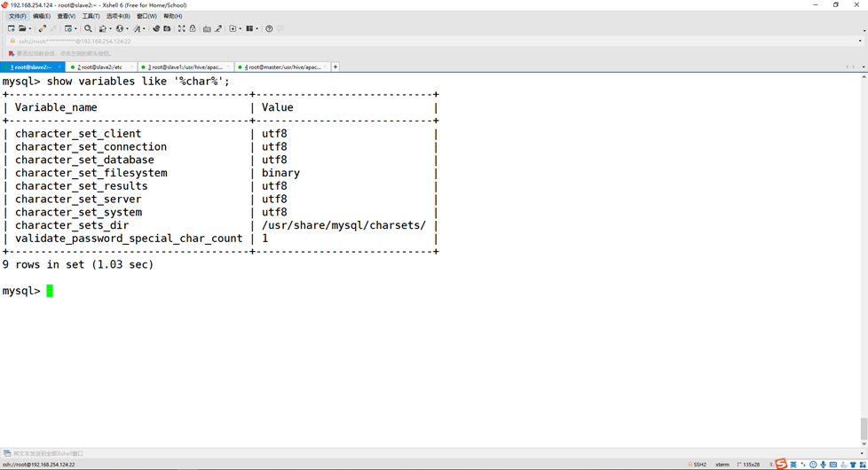The image size is (868, 470).
Task: Expand the new tab group dropdown arrow
Action: (x=241, y=28)
